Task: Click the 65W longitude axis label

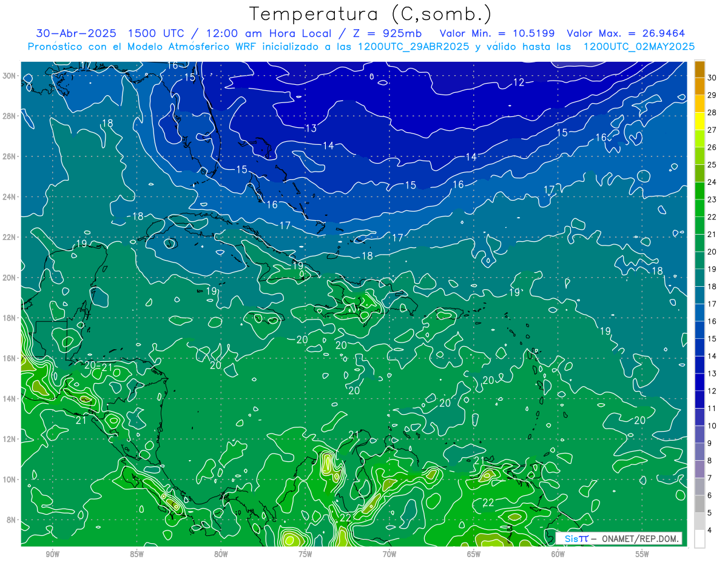Action: (474, 554)
